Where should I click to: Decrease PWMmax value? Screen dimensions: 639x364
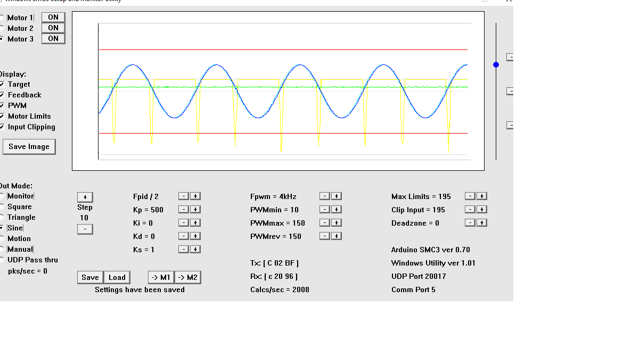[x=325, y=223]
